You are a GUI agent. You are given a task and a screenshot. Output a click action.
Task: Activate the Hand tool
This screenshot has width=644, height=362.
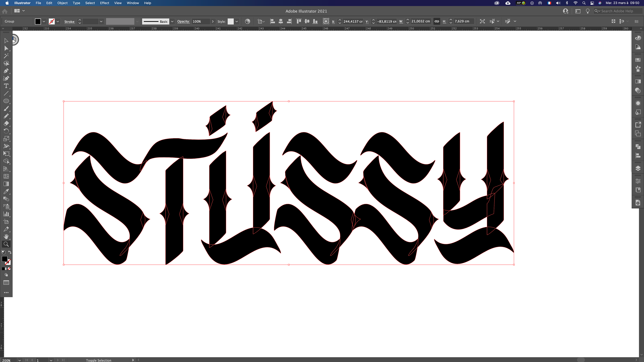[6, 237]
